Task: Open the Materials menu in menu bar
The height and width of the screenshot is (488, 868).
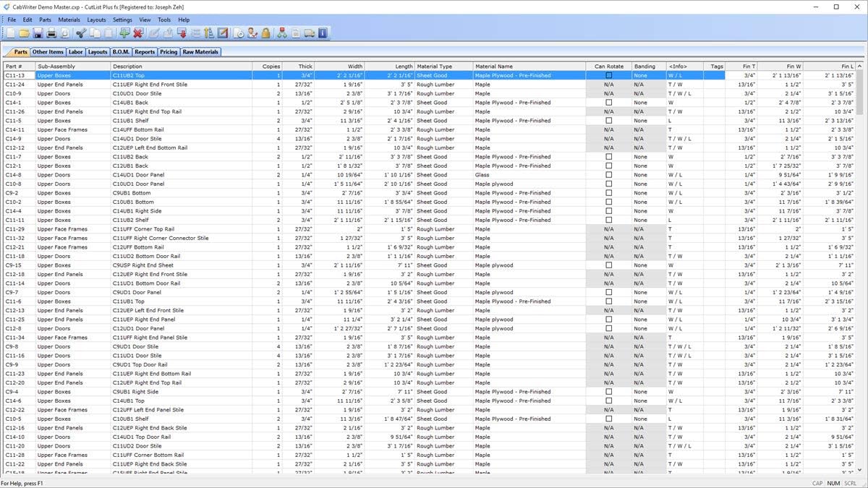Action: click(69, 20)
